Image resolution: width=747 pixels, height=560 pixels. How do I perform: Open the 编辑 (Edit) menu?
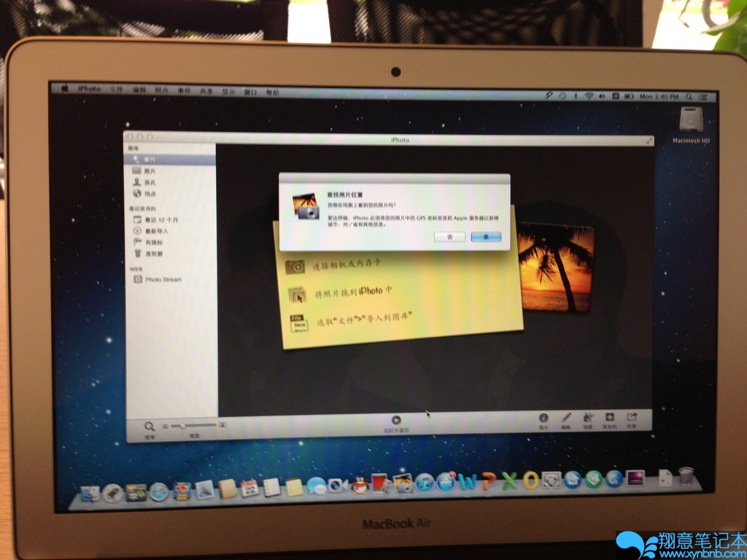click(139, 90)
